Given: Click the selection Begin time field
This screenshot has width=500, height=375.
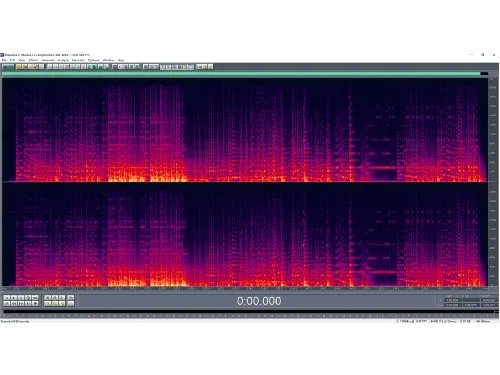Looking at the screenshot, I should click(452, 300).
